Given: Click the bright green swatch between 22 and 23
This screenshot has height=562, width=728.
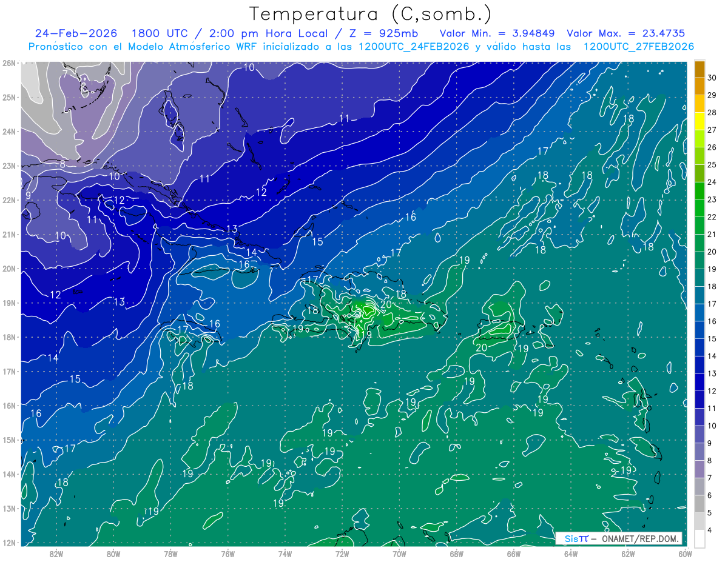Looking at the screenshot, I should point(699,208).
